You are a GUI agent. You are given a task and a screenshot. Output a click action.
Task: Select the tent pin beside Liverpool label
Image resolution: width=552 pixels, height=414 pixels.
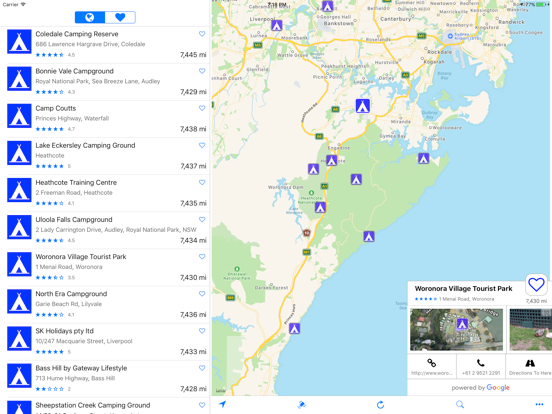pyautogui.click(x=277, y=25)
